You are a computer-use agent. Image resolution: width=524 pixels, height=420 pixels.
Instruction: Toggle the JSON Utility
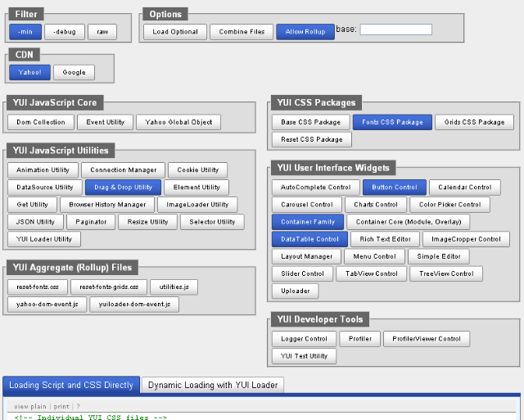[x=35, y=222]
